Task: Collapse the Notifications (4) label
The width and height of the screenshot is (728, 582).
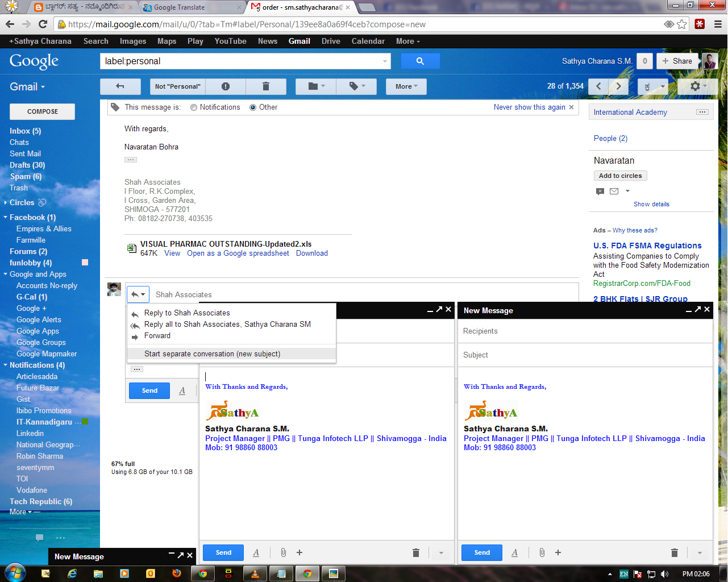Action: (x=5, y=365)
